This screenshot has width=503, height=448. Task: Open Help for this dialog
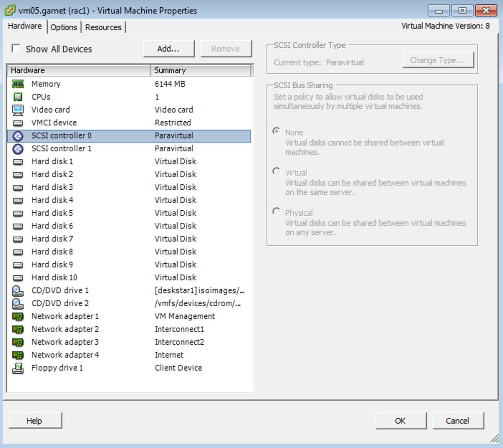(x=35, y=420)
